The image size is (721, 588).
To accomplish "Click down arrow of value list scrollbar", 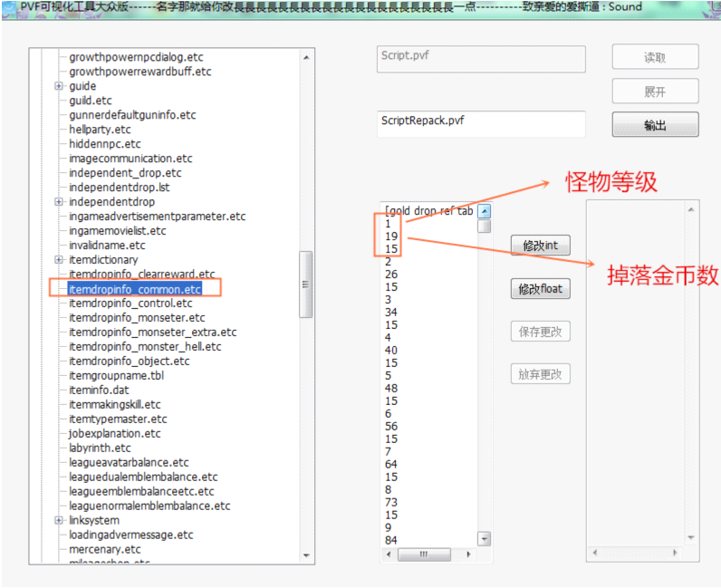I will (485, 539).
